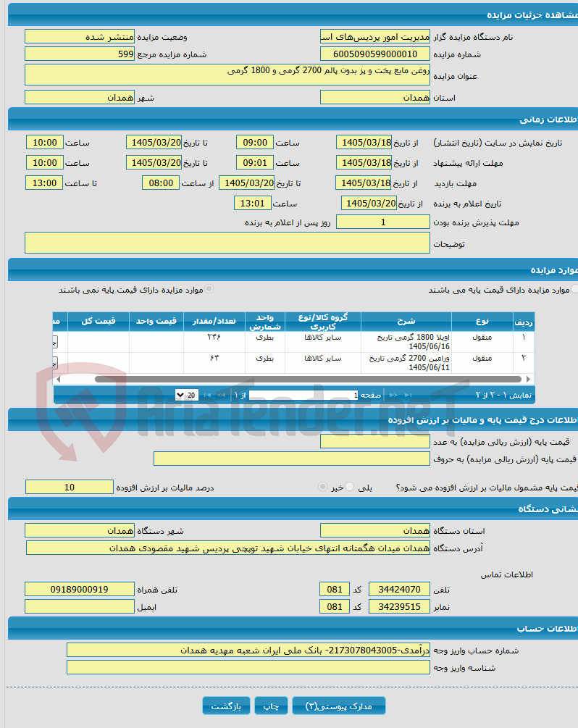
Task: Click مهلت پذیرش برنده بودن field showing 1
Action: (x=383, y=222)
